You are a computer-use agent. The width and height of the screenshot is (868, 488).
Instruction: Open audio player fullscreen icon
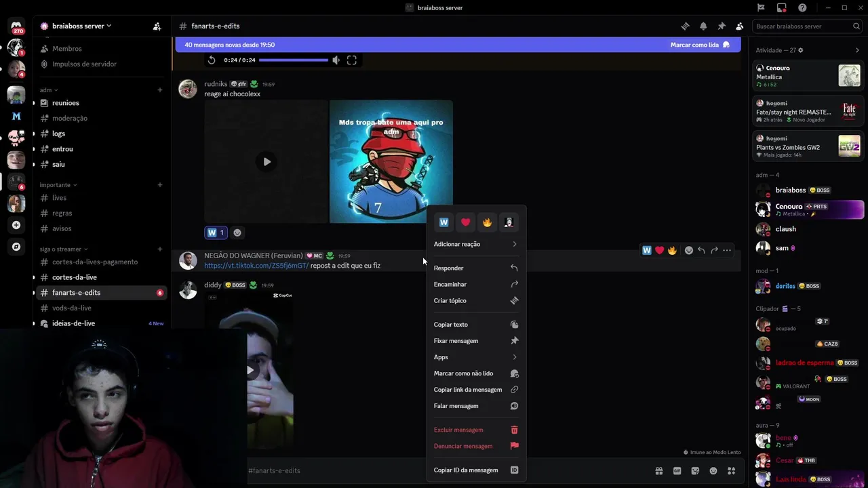pos(351,60)
